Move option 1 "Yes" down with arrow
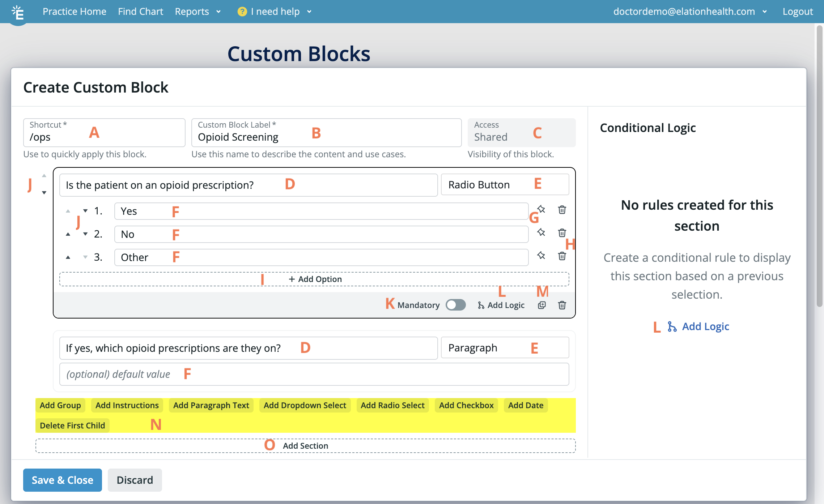 (x=85, y=211)
